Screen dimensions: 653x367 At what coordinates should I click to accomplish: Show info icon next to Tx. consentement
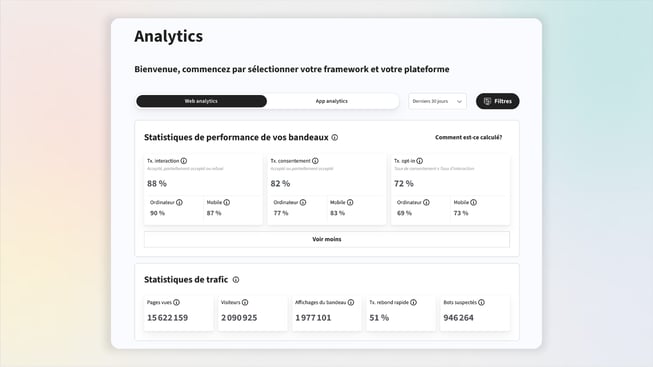coord(315,161)
